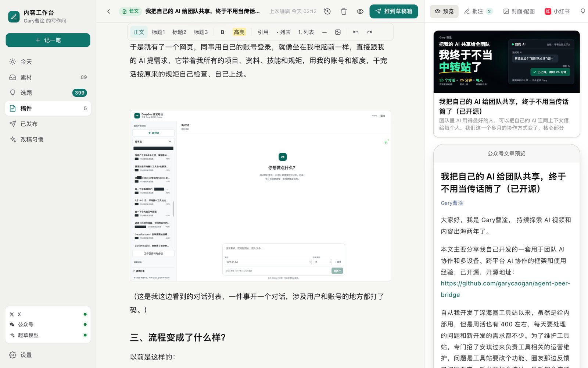Screen dimensions: 588x368
Task: Click the 内容工作台 pen logo icon
Action: [14, 16]
